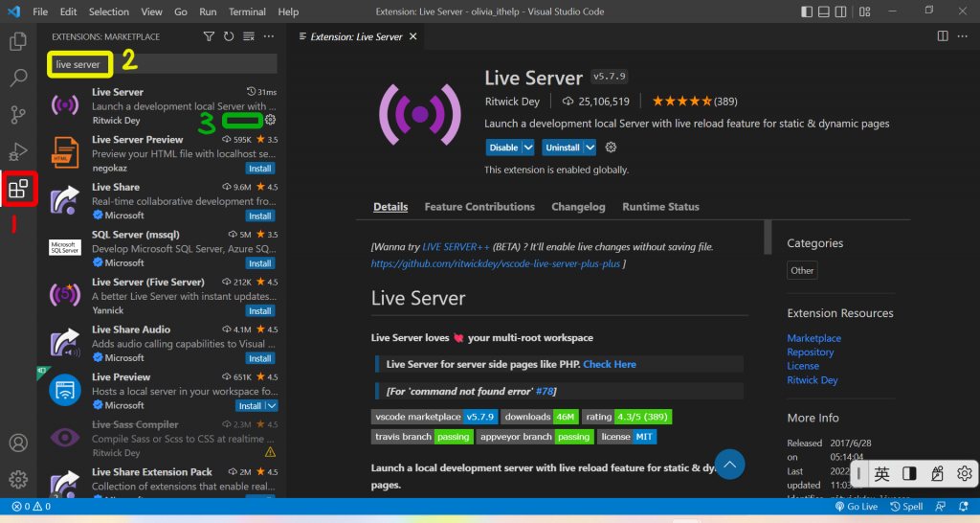
Task: Filter extensions with the funnel icon
Action: click(209, 37)
